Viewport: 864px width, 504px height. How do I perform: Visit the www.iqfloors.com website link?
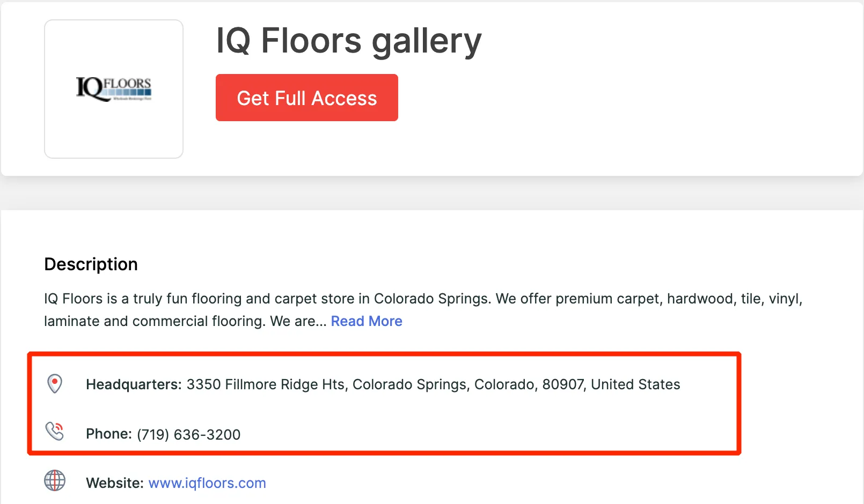pyautogui.click(x=207, y=483)
